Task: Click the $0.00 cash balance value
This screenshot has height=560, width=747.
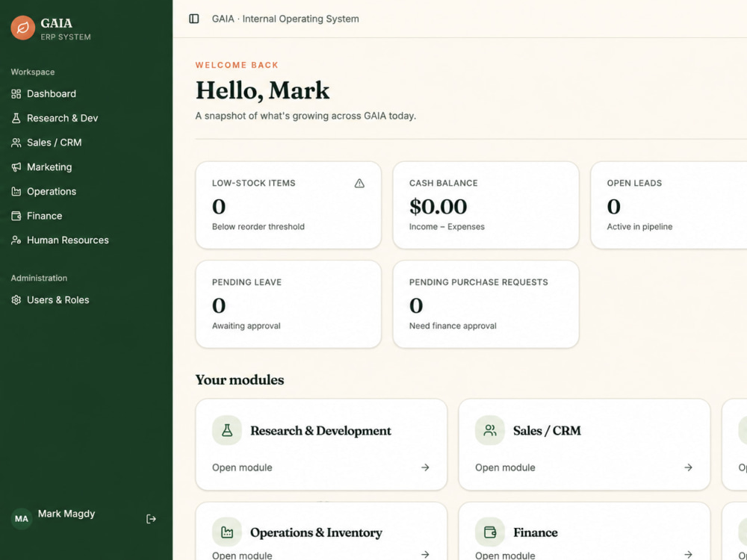Action: coord(438,207)
